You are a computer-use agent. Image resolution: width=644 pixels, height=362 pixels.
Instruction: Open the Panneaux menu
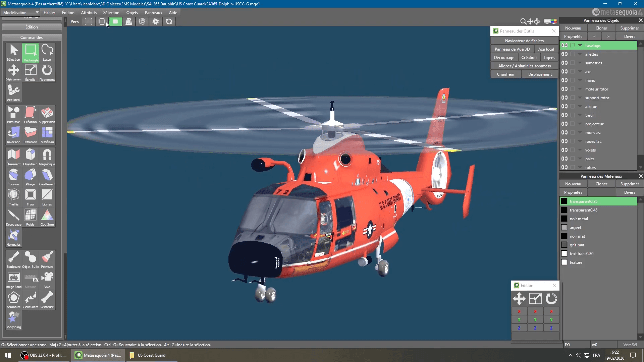[x=153, y=12]
